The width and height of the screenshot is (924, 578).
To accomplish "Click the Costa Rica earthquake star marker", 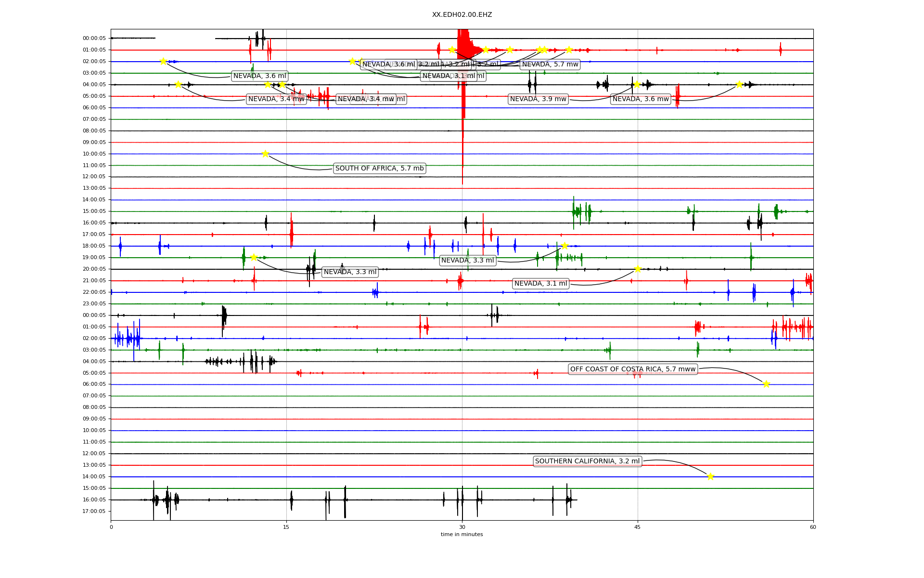I will click(x=766, y=384).
